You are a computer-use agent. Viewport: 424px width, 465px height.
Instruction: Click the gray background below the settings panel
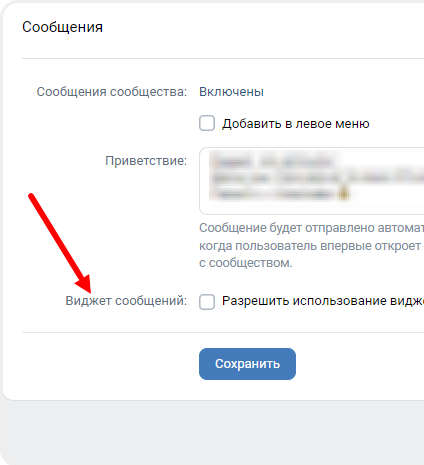(212, 433)
